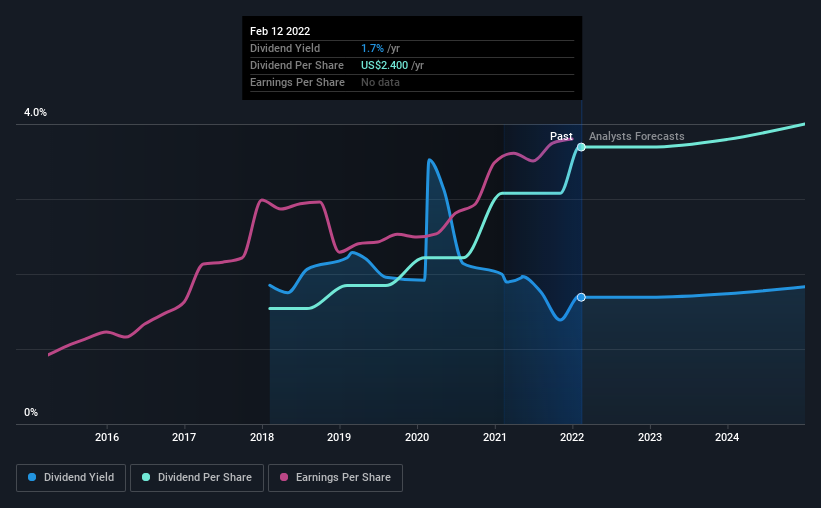Click the Past label on chart
821x508 pixels.
pyautogui.click(x=561, y=136)
